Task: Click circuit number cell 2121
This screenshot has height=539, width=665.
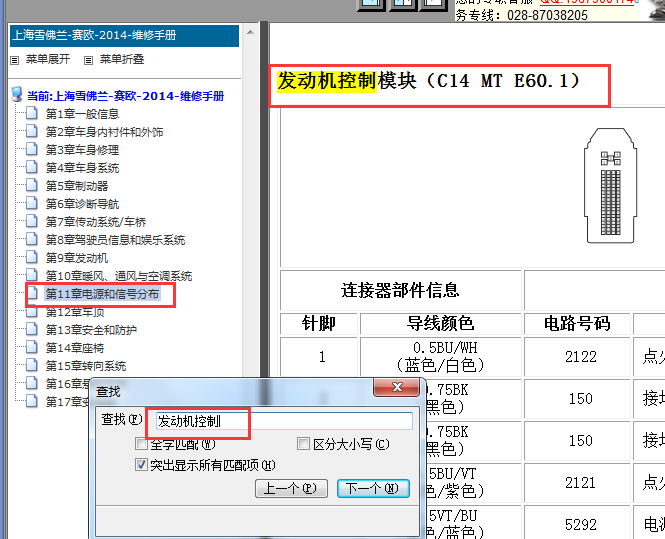Action: coord(577,483)
